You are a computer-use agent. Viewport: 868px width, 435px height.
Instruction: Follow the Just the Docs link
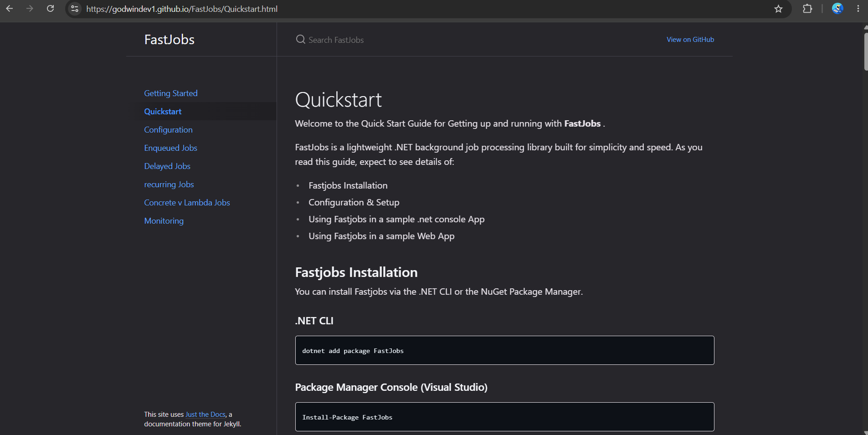tap(205, 415)
